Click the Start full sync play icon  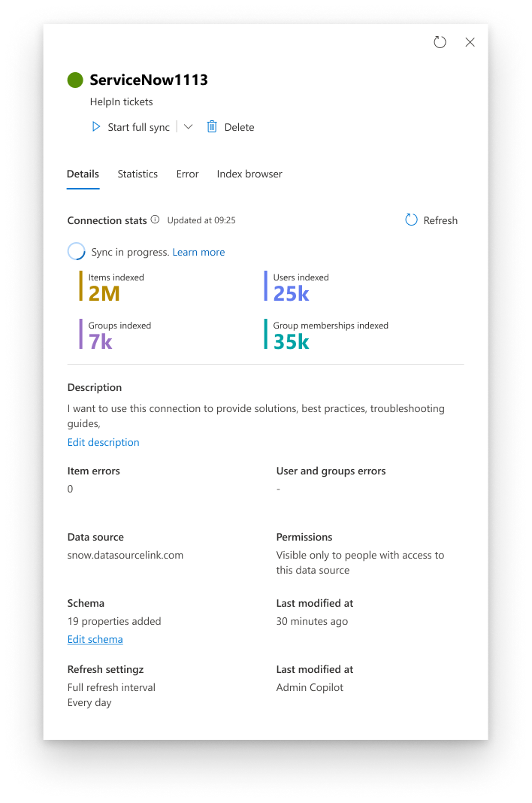(x=96, y=126)
